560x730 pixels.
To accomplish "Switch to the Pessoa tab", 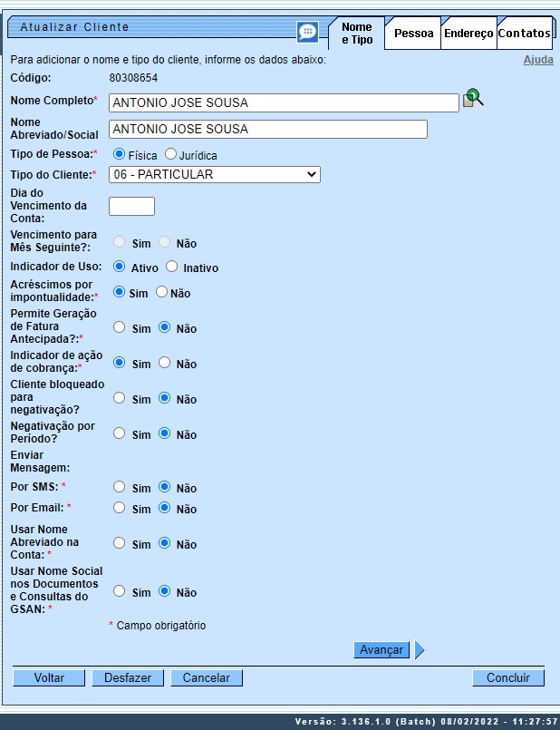I will pyautogui.click(x=413, y=34).
